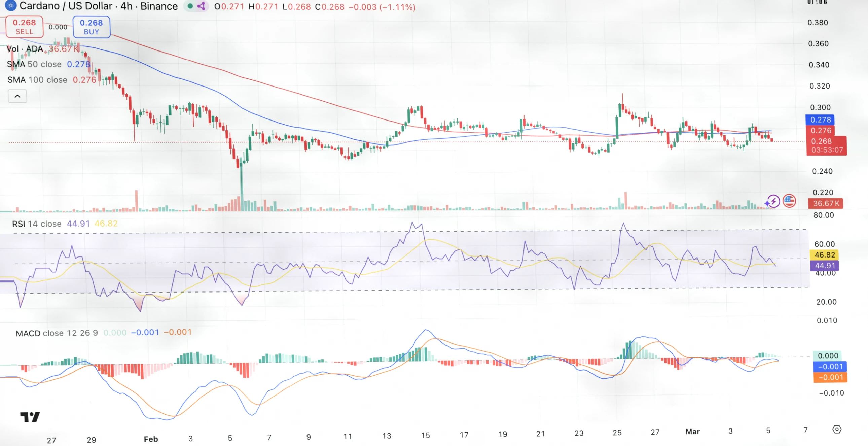Click the 60.00 RSI axis label
868x446 pixels.
(x=825, y=244)
